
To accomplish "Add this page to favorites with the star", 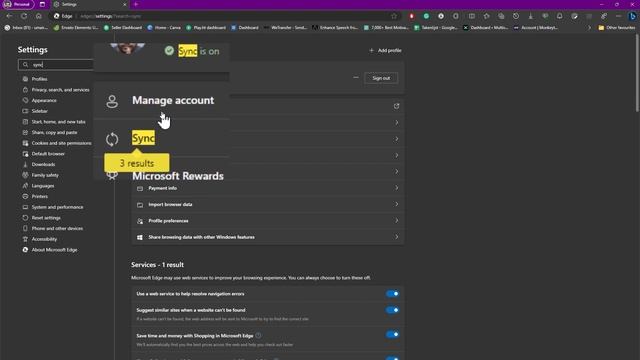I will [x=394, y=16].
